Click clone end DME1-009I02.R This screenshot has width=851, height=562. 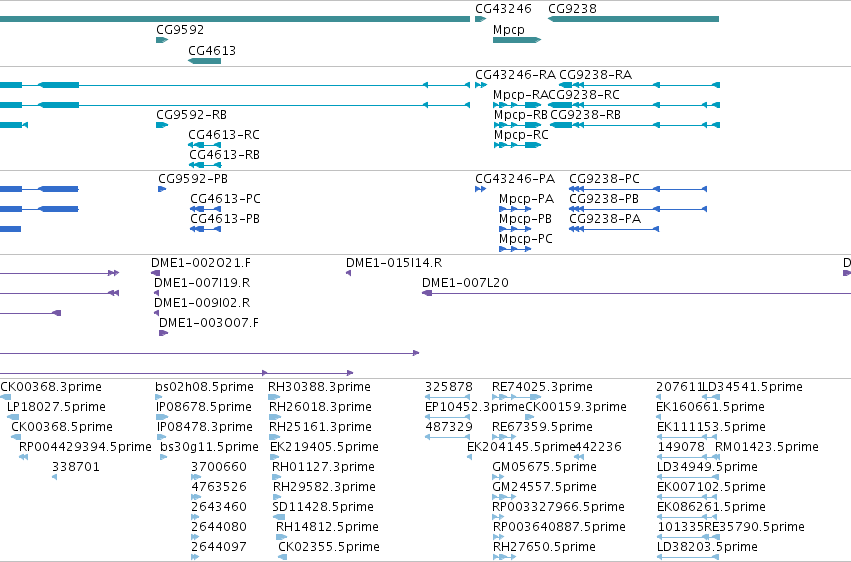202,303
